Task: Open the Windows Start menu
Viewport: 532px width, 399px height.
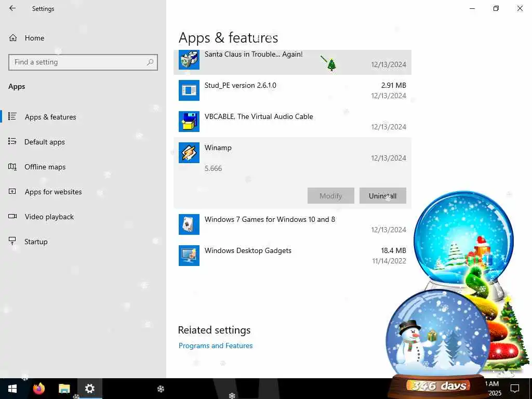Action: tap(12, 389)
